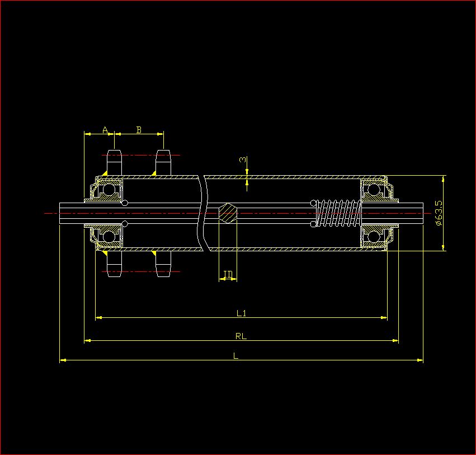476x455 pixels.
Task: Select the dimension label B
Action: (139, 130)
